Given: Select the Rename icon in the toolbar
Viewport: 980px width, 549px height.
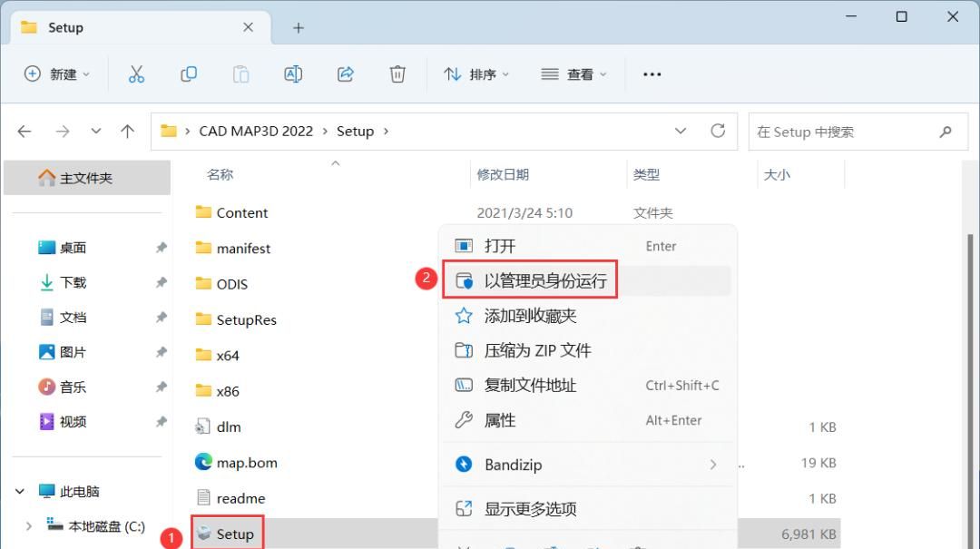Looking at the screenshot, I should (x=292, y=74).
